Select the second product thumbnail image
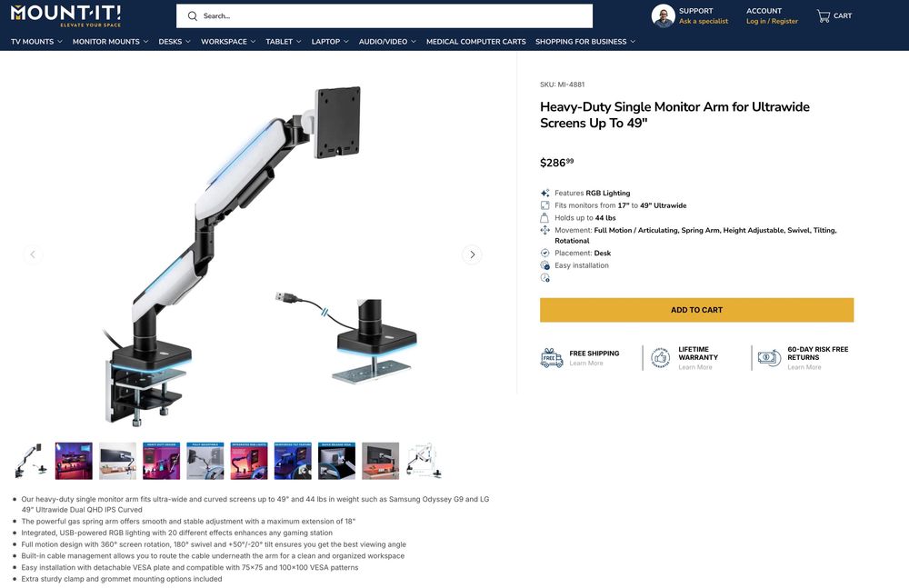The height and width of the screenshot is (588, 909). (x=74, y=461)
